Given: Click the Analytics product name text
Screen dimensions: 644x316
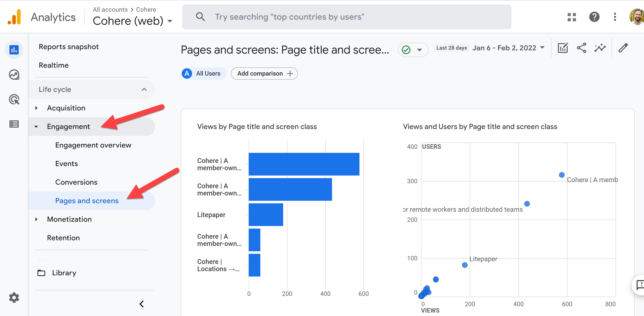Looking at the screenshot, I should (53, 17).
